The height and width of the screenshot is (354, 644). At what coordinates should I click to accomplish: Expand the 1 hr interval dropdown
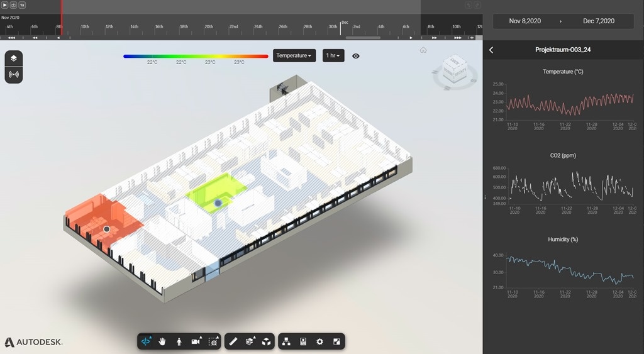333,56
